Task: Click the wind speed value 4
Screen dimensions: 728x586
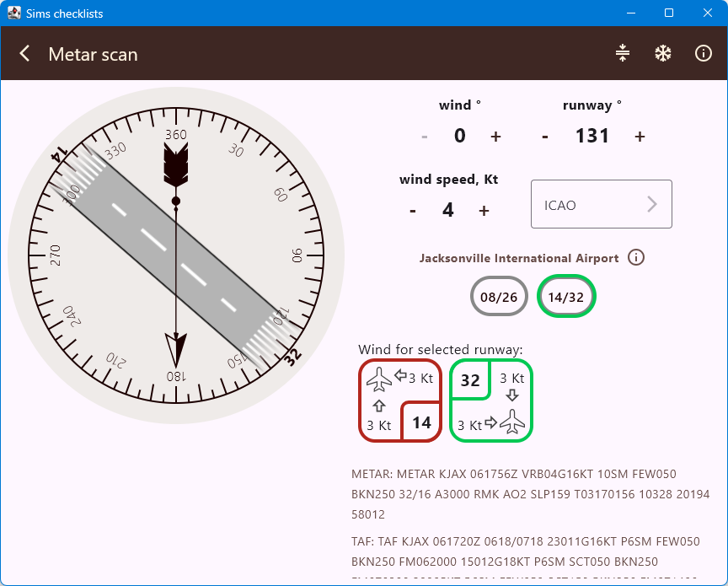Action: tap(447, 210)
